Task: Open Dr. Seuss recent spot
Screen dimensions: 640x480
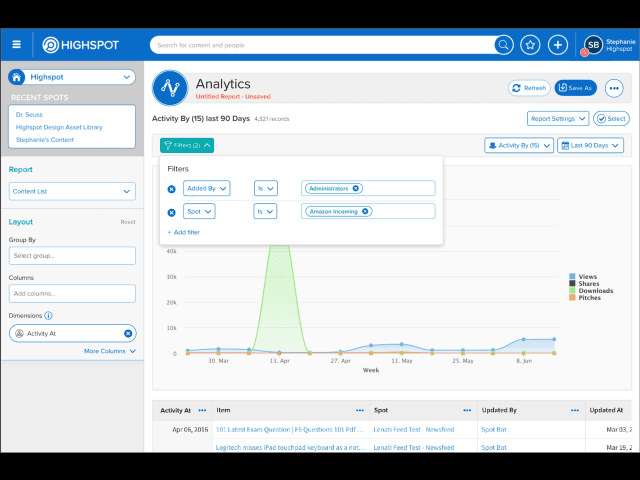Action: (29, 114)
